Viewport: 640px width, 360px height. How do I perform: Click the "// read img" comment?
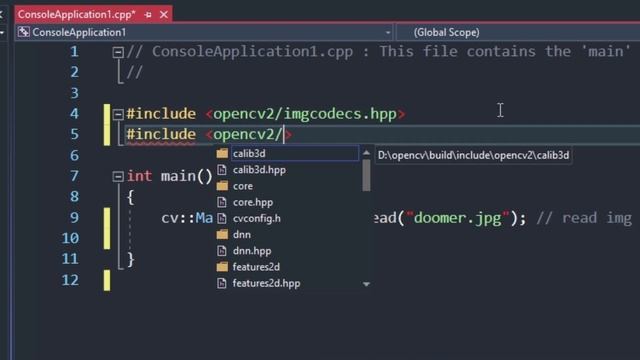coord(584,218)
